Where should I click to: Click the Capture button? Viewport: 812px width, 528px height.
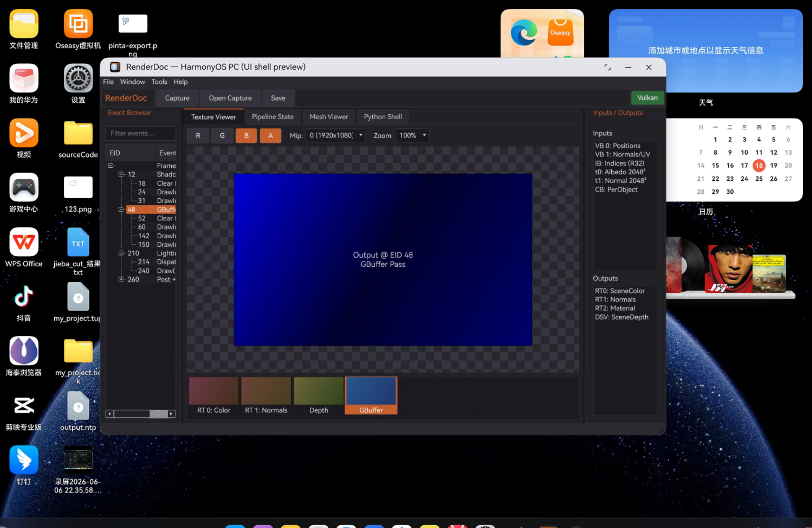(x=177, y=98)
